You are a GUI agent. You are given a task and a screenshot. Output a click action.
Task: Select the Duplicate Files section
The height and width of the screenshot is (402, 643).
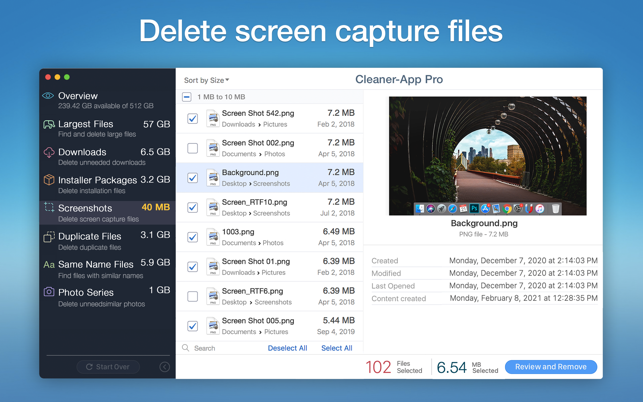pyautogui.click(x=107, y=241)
